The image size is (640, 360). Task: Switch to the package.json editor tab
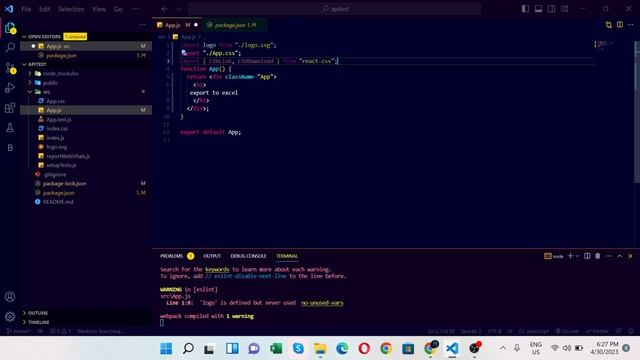[x=236, y=25]
